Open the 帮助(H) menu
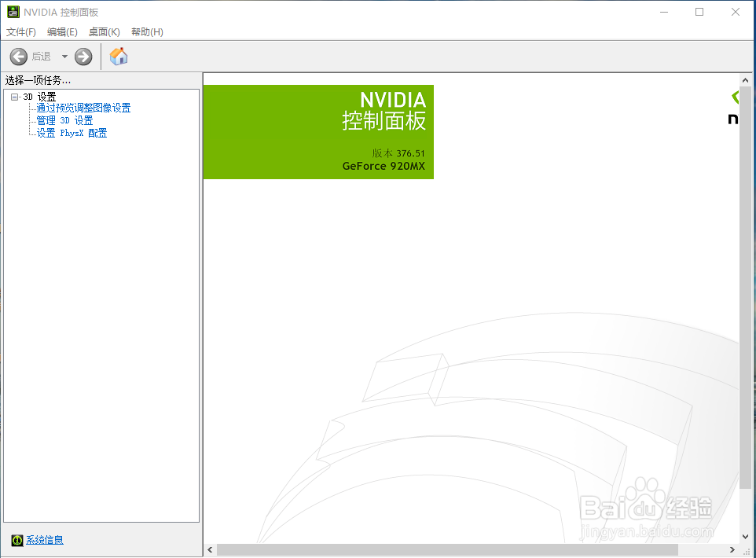The height and width of the screenshot is (558, 756). 147,32
